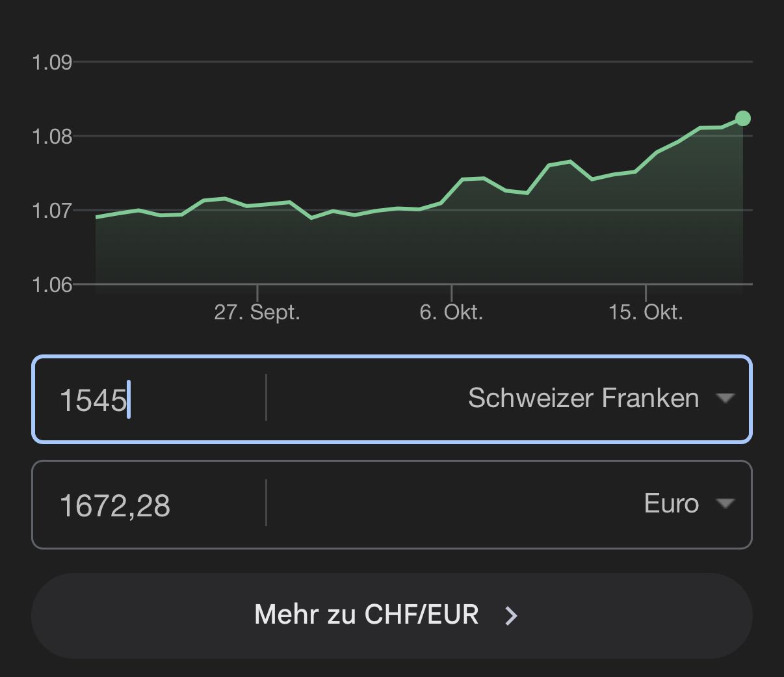The width and height of the screenshot is (784, 677).
Task: Select the Schweizer Franken currency label
Action: [x=583, y=398]
